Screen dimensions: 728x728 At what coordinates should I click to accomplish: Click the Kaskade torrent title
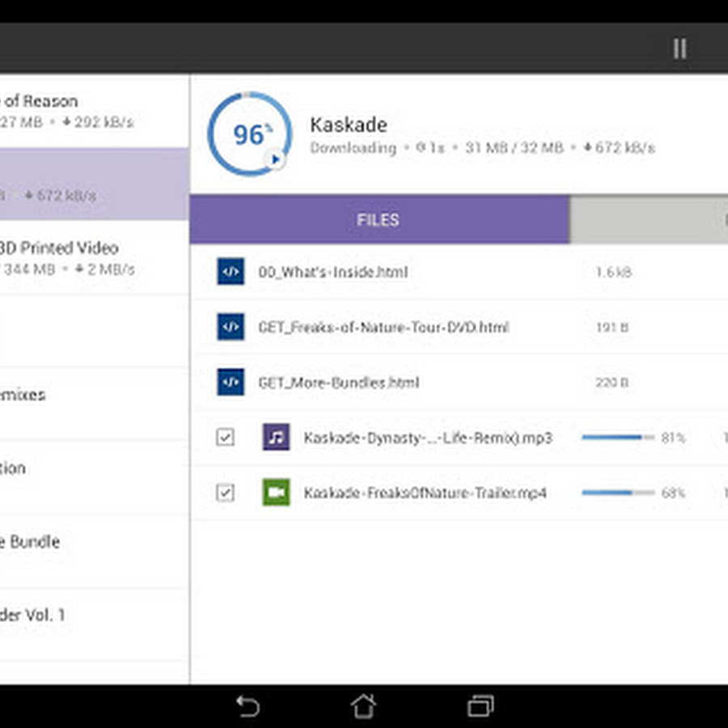[349, 125]
